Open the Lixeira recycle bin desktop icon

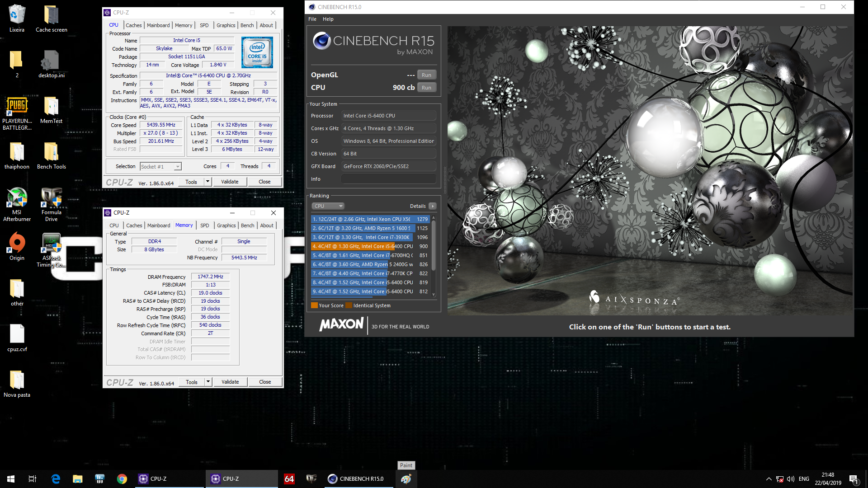click(17, 19)
